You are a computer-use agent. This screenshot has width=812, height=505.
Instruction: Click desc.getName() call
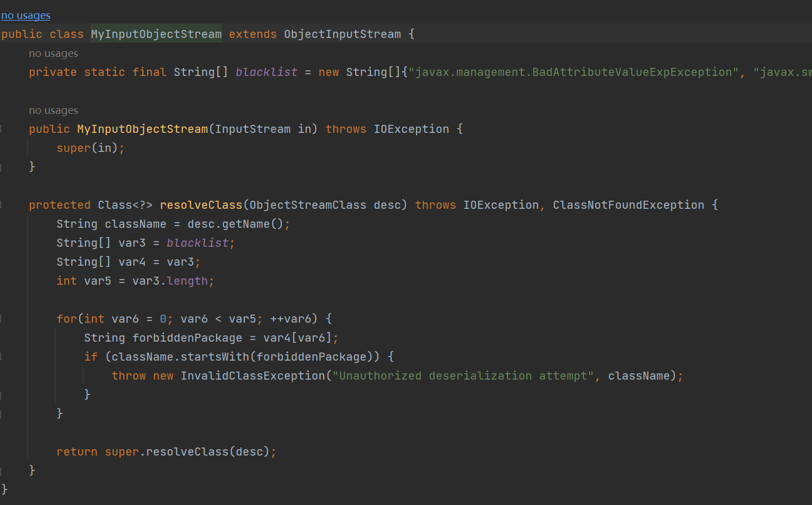click(235, 224)
